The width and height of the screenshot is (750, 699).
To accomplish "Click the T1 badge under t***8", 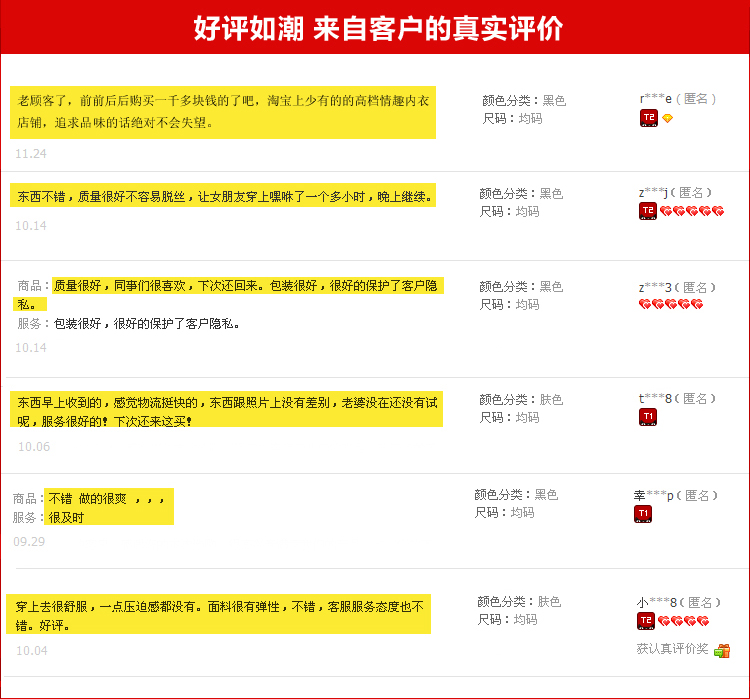I will click(647, 416).
